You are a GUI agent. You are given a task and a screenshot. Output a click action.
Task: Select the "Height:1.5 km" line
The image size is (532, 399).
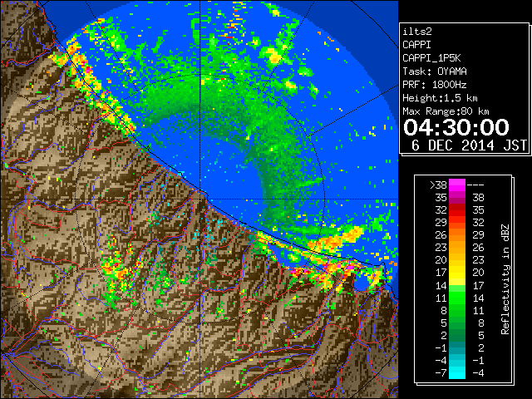pyautogui.click(x=440, y=98)
